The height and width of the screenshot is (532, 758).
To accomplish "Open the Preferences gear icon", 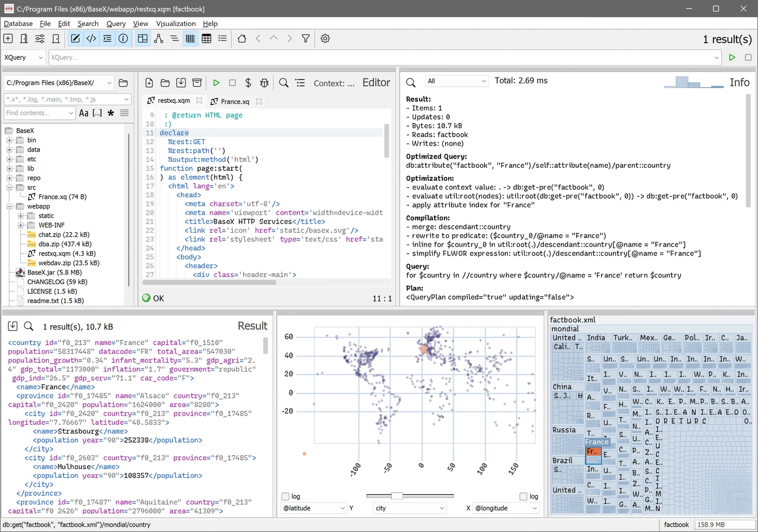I will tap(325, 38).
